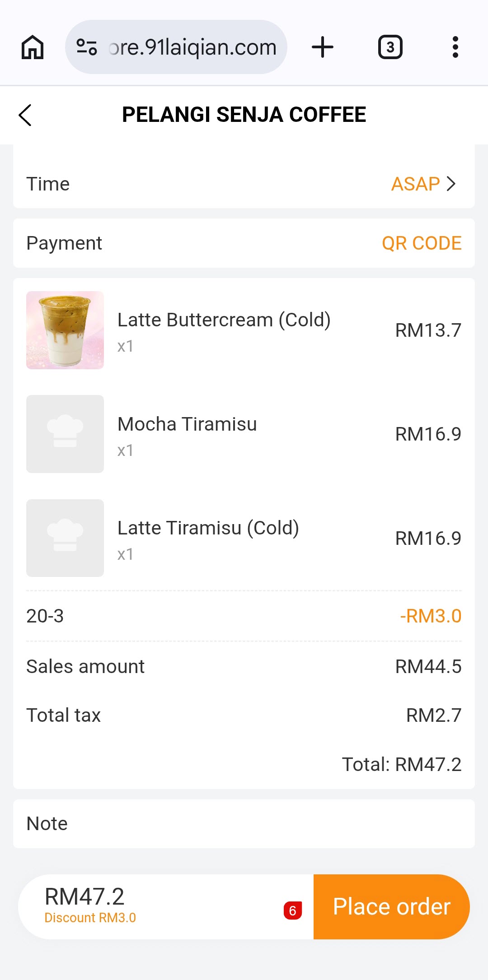Open the browser three-dot menu
488x980 pixels.
coord(455,47)
